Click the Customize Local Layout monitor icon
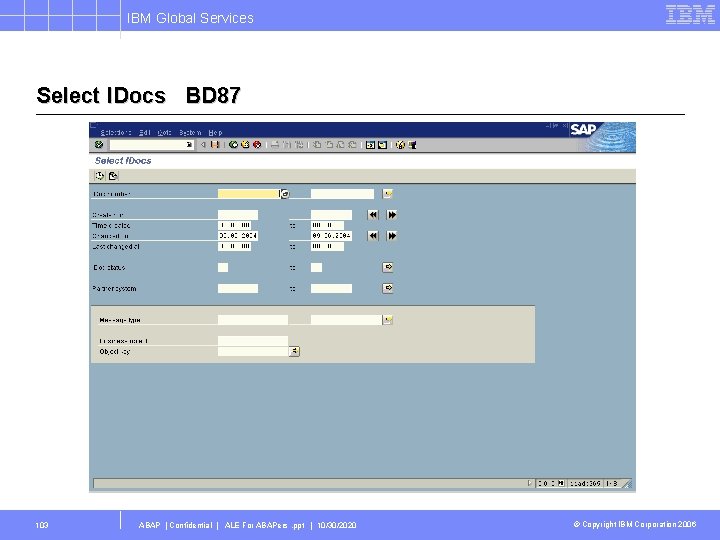The image size is (720, 540). click(x=412, y=145)
